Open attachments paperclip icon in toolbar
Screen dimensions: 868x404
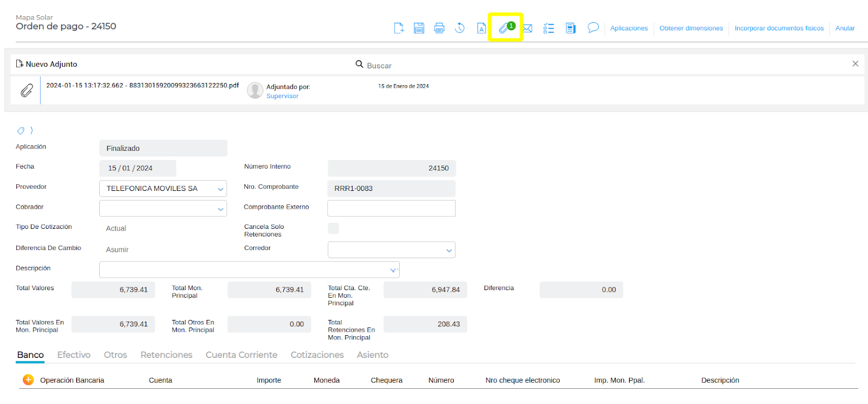tap(505, 28)
